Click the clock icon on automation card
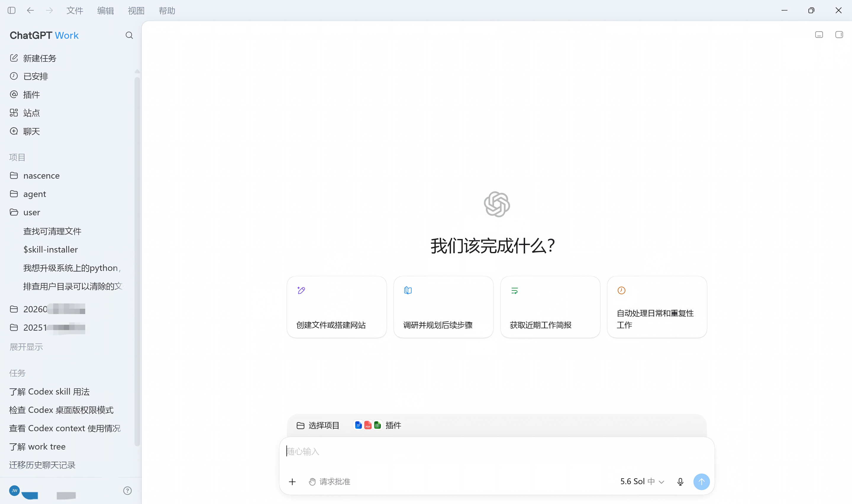 [x=622, y=290]
